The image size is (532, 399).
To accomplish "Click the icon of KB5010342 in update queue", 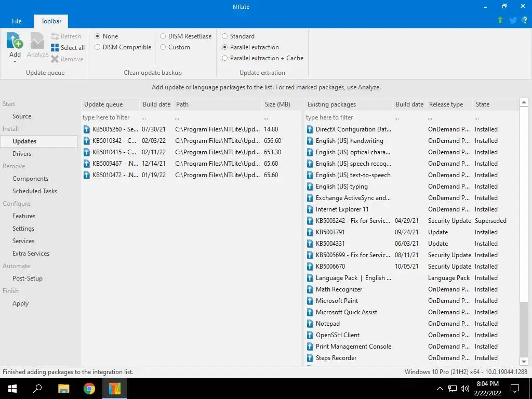I will [x=87, y=141].
